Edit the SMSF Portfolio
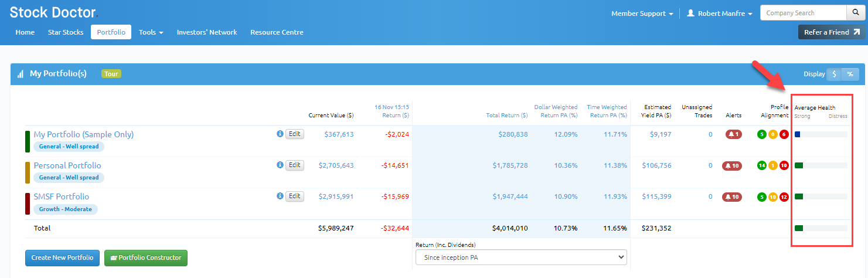The width and height of the screenshot is (868, 278). 295,196
